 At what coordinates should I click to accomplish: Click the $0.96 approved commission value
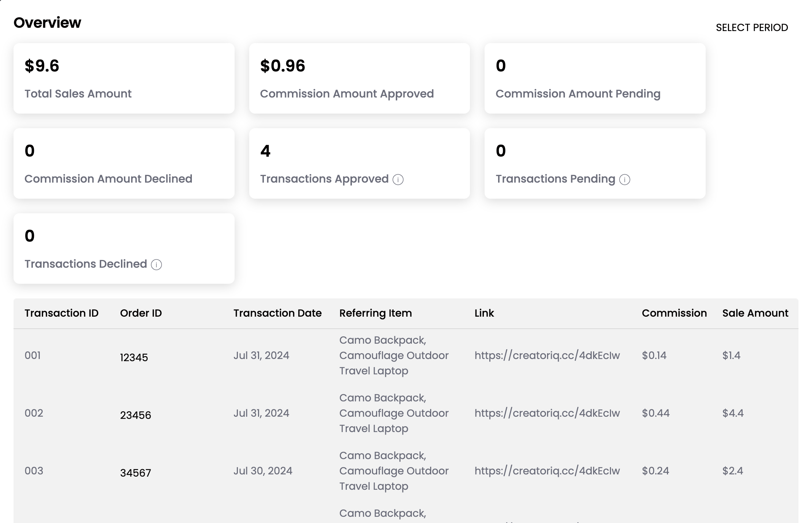(282, 66)
